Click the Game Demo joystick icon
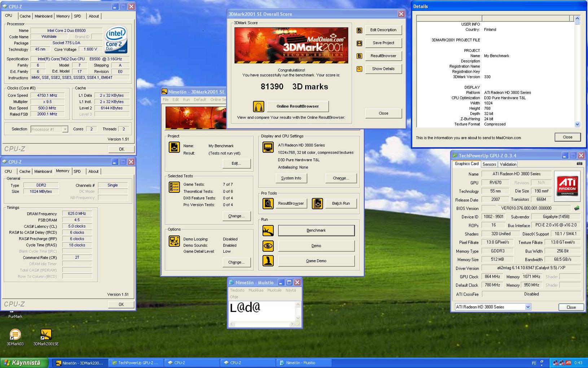The height and width of the screenshot is (368, 588). [x=268, y=261]
